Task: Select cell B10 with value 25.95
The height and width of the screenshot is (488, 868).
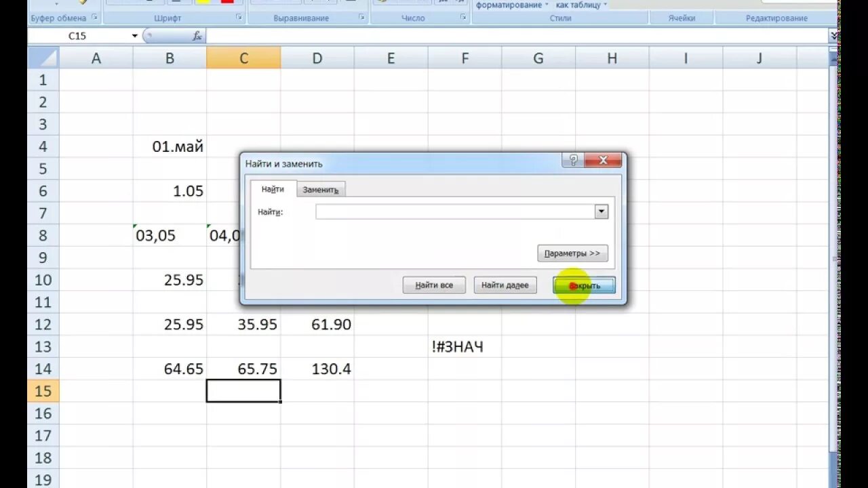Action: 170,280
